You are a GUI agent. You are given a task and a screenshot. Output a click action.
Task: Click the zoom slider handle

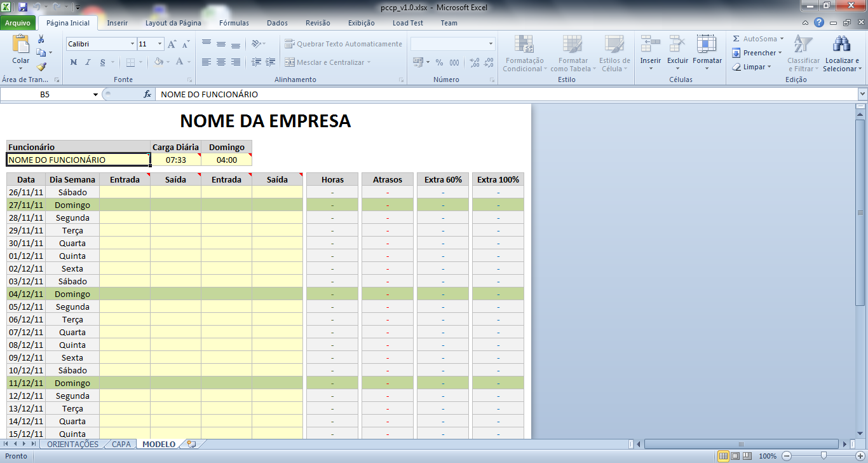point(824,456)
